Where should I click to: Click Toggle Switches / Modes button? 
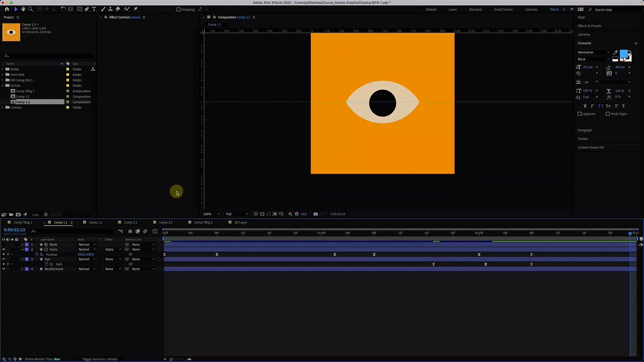tap(100, 359)
